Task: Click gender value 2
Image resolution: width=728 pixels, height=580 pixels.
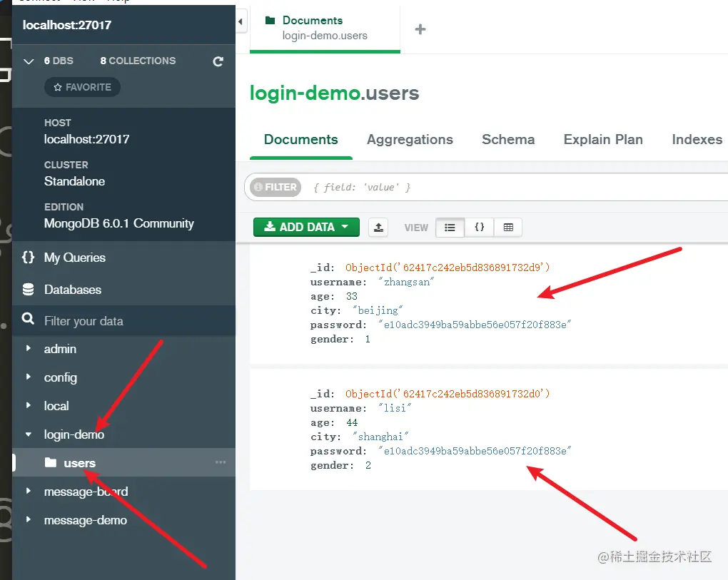Action: point(368,465)
